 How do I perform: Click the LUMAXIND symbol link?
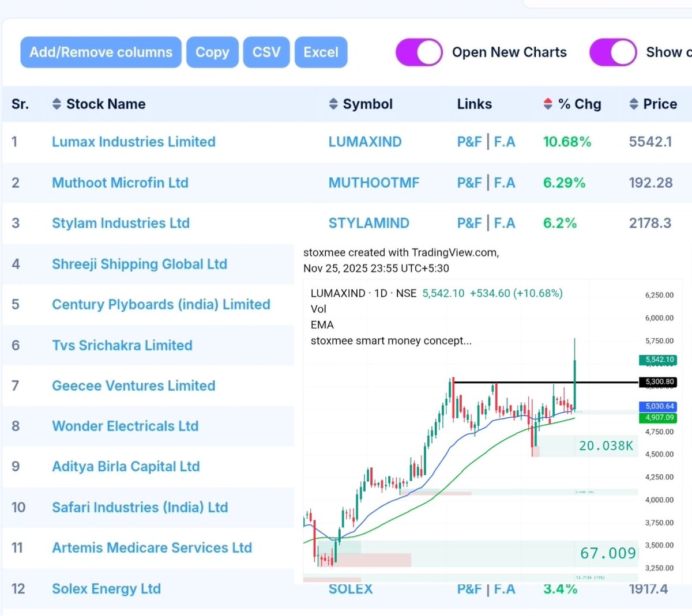pos(365,142)
